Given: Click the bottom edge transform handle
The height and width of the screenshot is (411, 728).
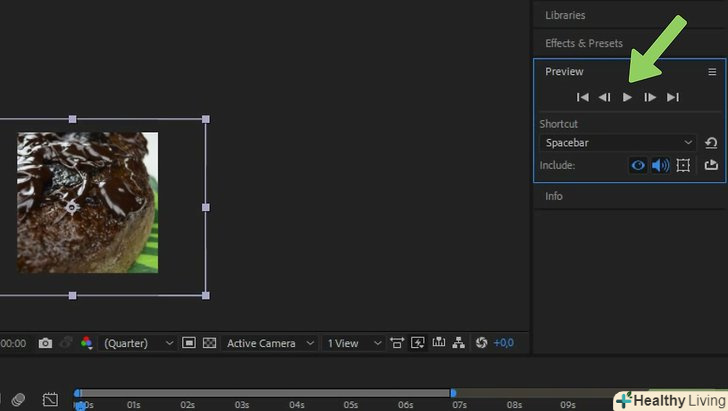Looking at the screenshot, I should point(72,295).
